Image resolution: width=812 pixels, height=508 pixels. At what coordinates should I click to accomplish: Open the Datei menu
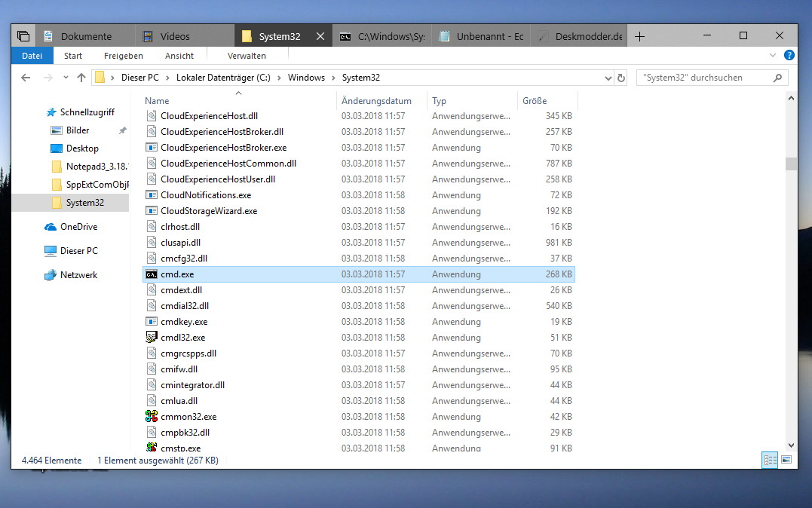point(32,56)
